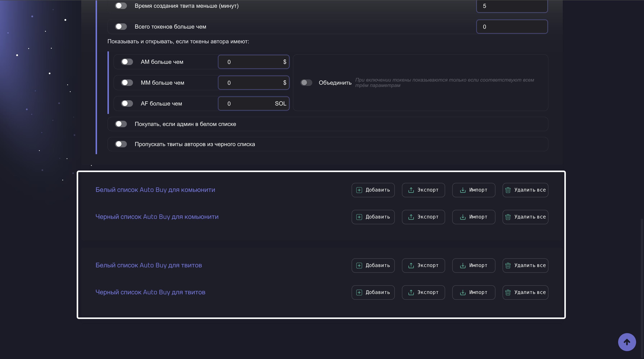
Task: Click trash icon for tweets blacklist
Action: point(508,293)
